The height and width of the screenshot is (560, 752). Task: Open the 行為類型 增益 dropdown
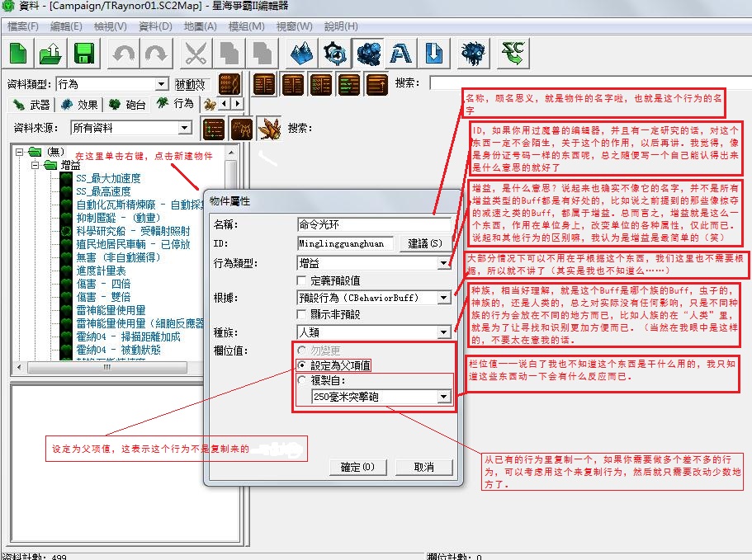[443, 263]
